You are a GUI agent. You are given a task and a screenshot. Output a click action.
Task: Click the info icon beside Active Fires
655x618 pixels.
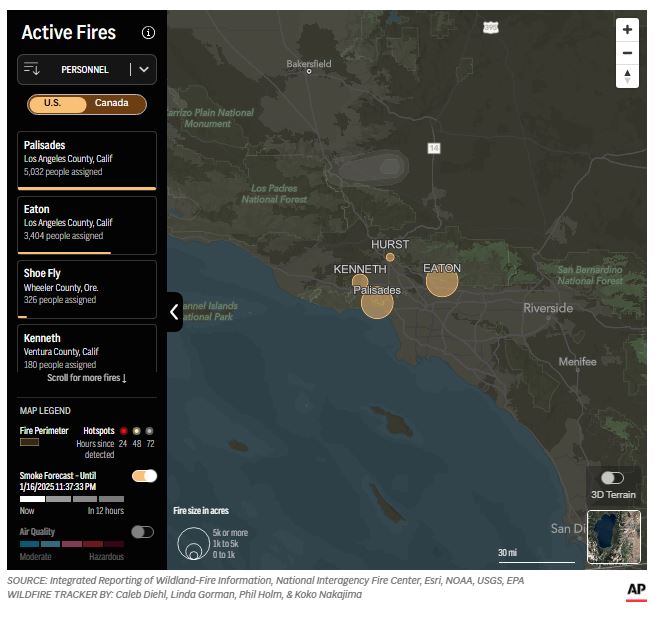click(x=148, y=32)
